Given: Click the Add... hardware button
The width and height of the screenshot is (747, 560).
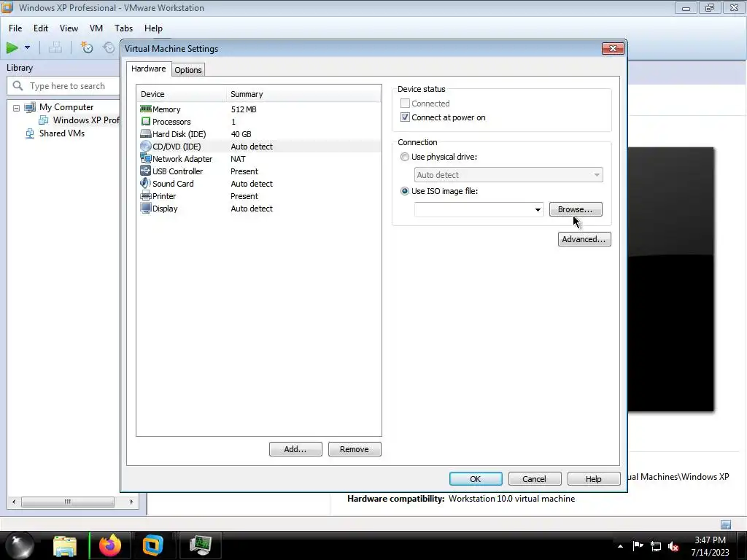Looking at the screenshot, I should click(295, 449).
